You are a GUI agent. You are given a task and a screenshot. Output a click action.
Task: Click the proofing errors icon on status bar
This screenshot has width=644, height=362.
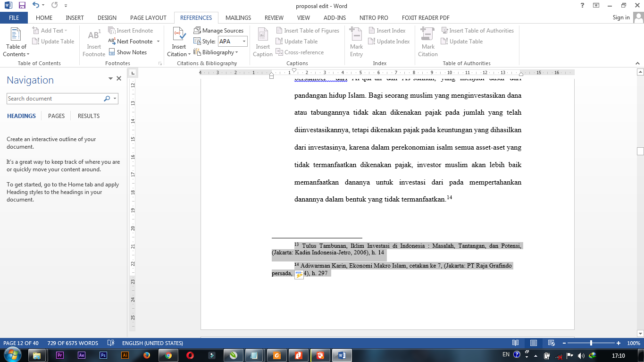click(x=111, y=343)
